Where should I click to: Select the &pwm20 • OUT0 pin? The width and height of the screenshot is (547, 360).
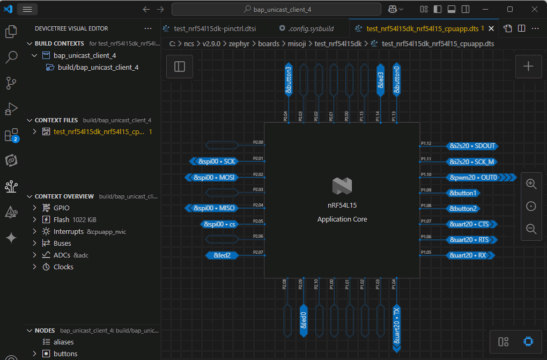[481, 178]
